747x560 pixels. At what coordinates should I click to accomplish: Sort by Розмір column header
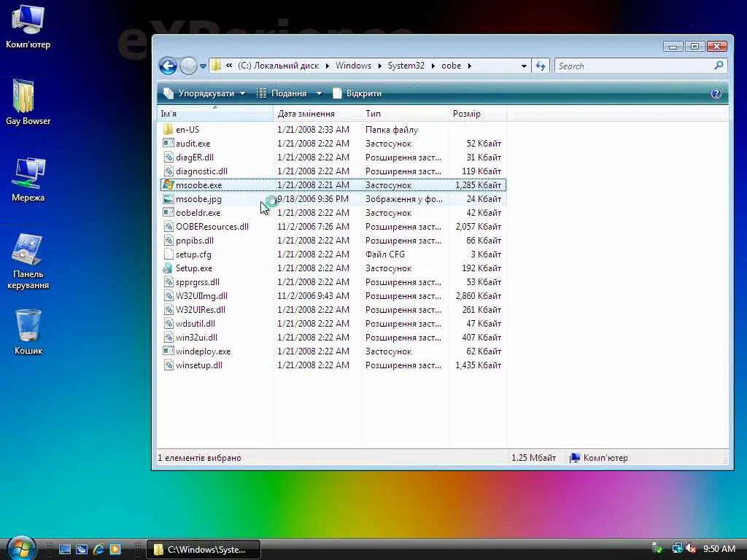tap(477, 114)
